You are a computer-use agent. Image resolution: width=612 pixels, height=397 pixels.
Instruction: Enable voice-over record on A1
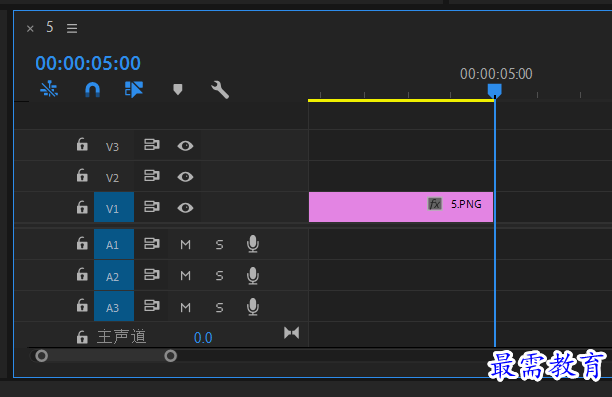253,244
